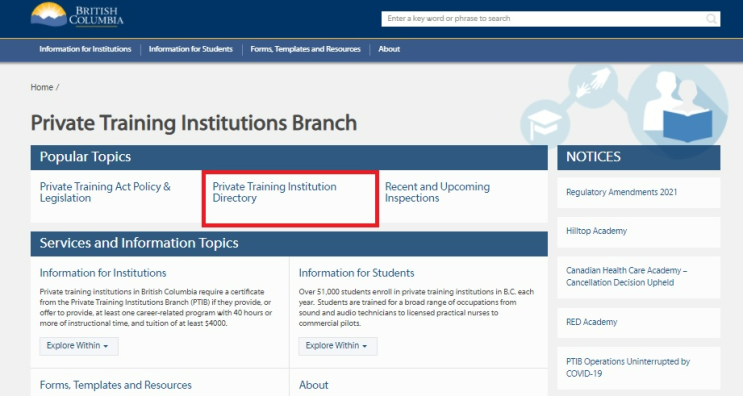The width and height of the screenshot is (743, 396).
Task: Expand Explore Within under Information for Institutions
Action: (79, 346)
